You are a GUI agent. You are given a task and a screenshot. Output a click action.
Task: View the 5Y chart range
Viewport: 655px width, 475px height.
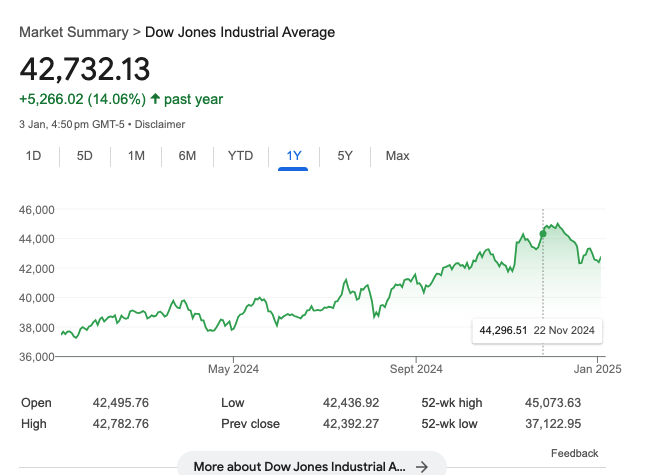point(344,156)
